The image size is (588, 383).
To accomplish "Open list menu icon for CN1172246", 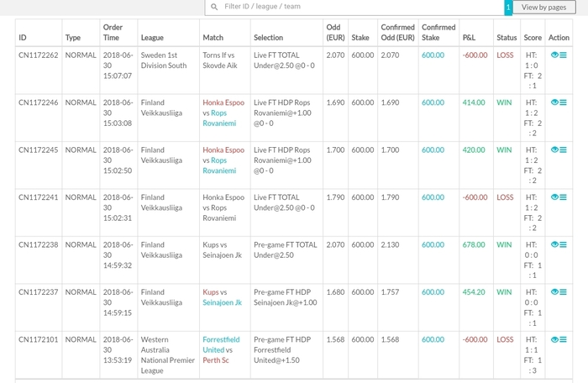I will (563, 102).
